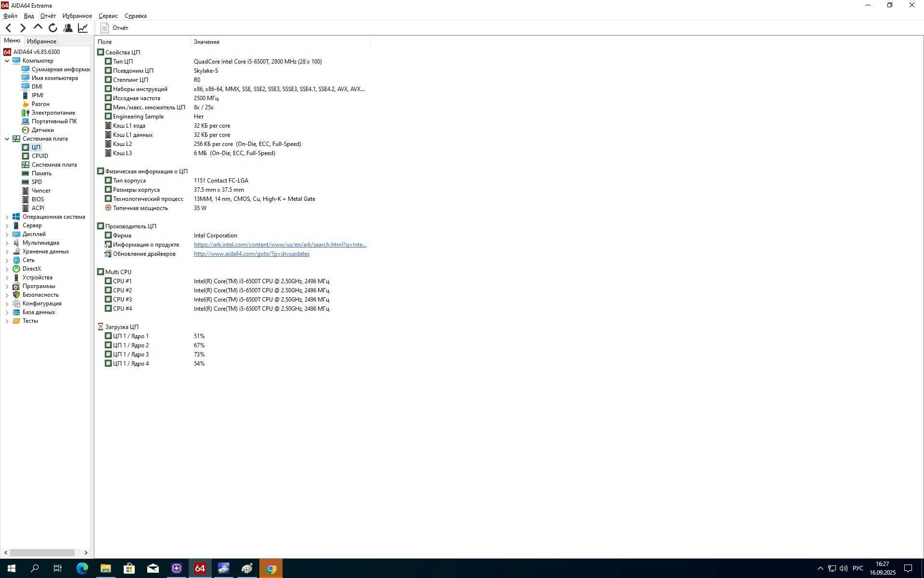
Task: Go forward with the toolbar right arrow
Action: point(23,28)
